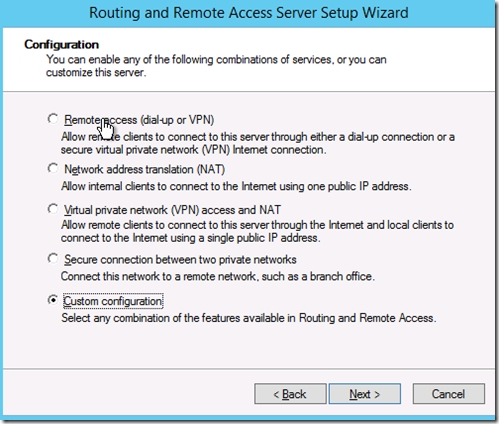Viewport: 499px width, 424px height.
Task: Click the dial-up or VPN description paragraph
Action: pos(258,143)
